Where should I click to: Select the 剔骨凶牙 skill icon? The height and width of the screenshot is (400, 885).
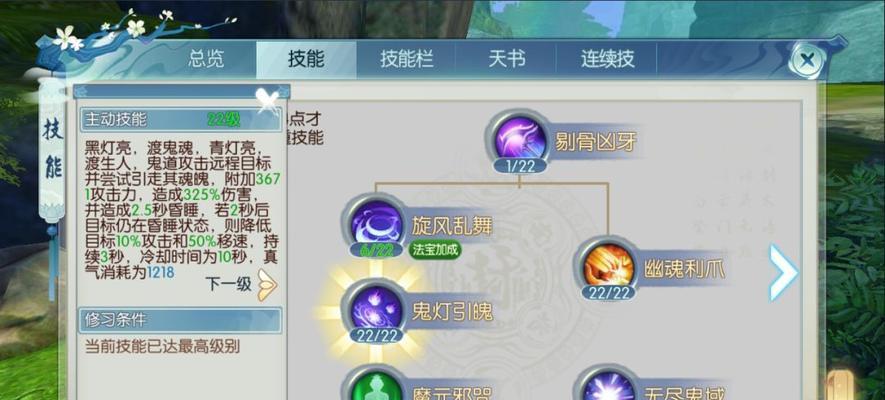pyautogui.click(x=520, y=138)
